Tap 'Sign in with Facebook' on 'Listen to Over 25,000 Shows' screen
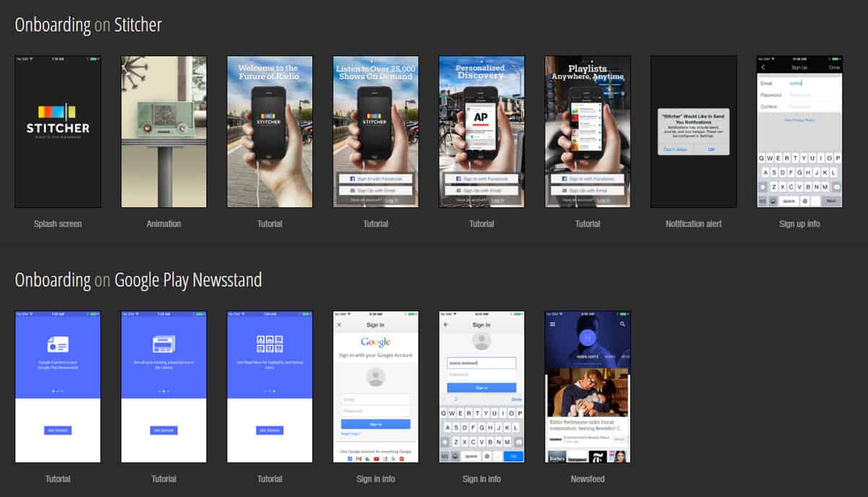Image resolution: width=868 pixels, height=497 pixels. coord(376,178)
